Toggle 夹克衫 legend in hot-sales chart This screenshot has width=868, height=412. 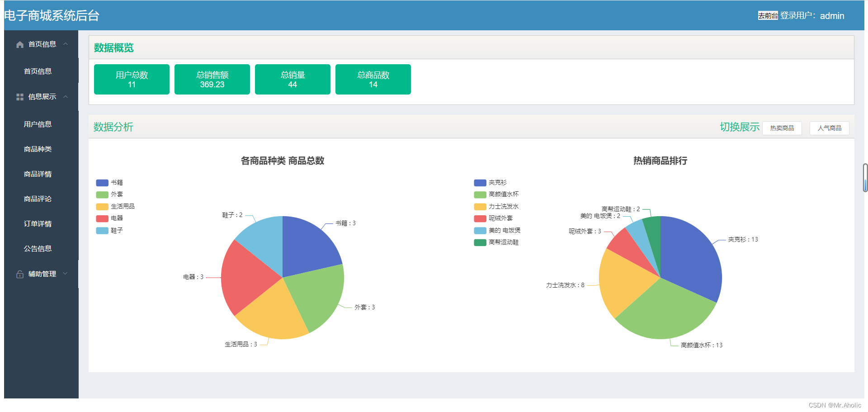click(491, 183)
